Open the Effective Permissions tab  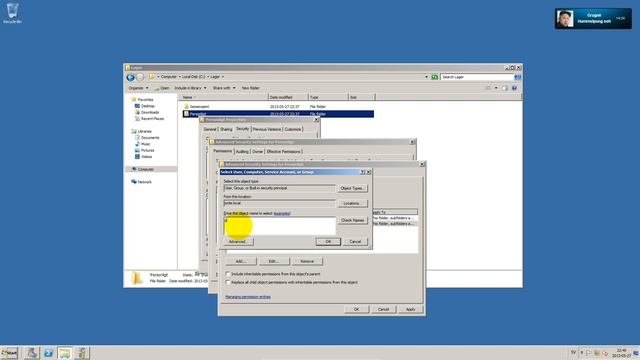point(283,152)
